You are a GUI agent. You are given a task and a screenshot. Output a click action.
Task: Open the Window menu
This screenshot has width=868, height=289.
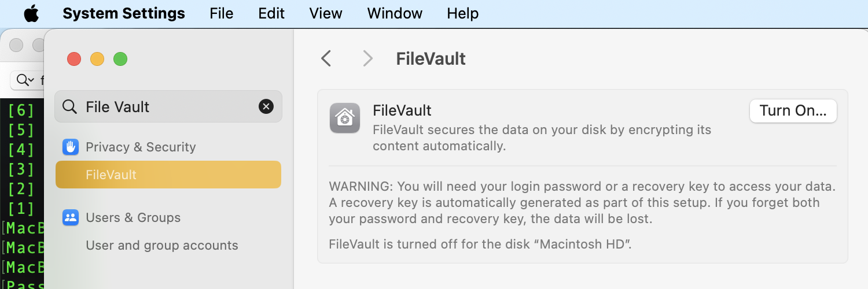click(x=395, y=13)
